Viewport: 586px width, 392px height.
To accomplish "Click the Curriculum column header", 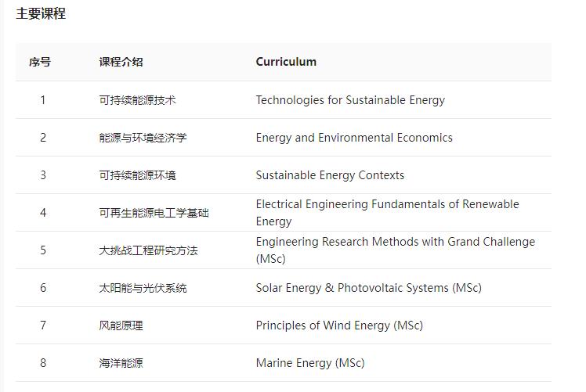I will 286,62.
